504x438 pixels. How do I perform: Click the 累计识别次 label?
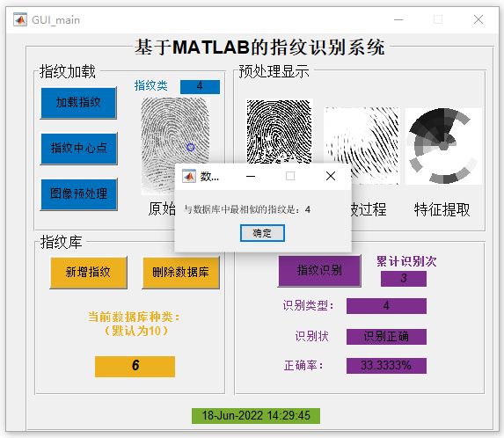coord(406,261)
